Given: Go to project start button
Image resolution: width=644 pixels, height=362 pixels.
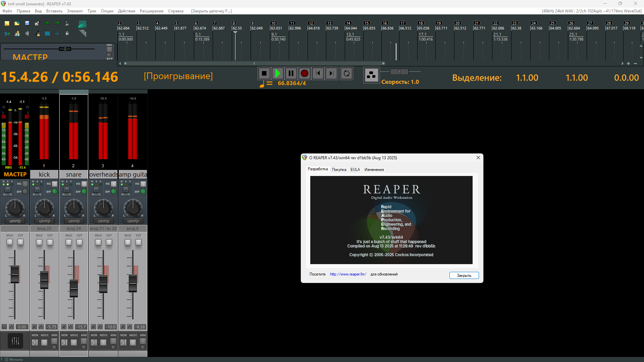Looking at the screenshot, I should (318, 73).
